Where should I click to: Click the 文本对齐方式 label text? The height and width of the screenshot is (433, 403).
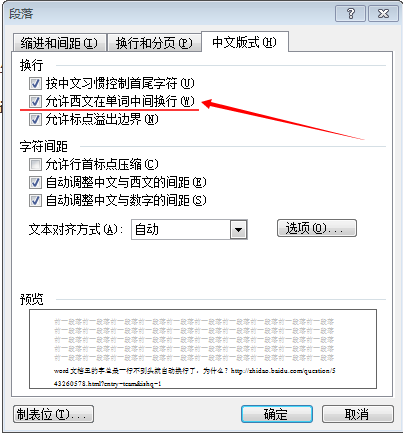tap(76, 230)
